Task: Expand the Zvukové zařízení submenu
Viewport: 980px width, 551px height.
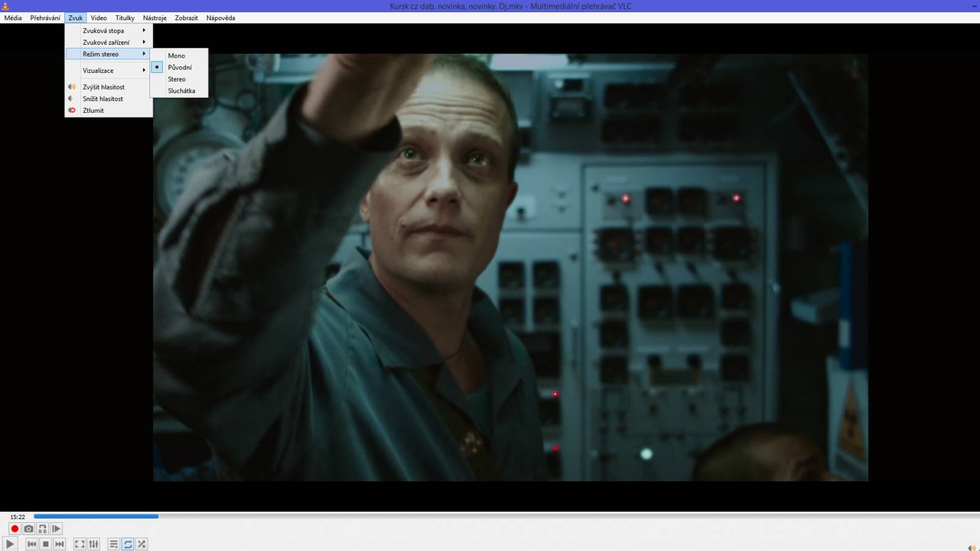Action: pos(108,42)
